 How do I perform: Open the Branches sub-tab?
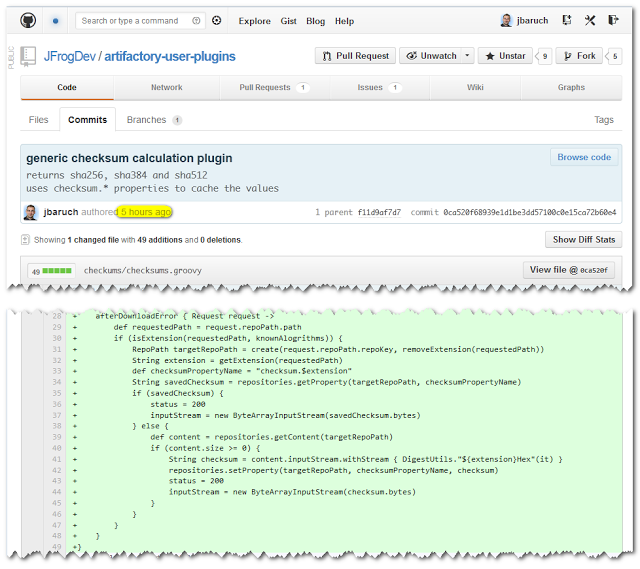147,120
